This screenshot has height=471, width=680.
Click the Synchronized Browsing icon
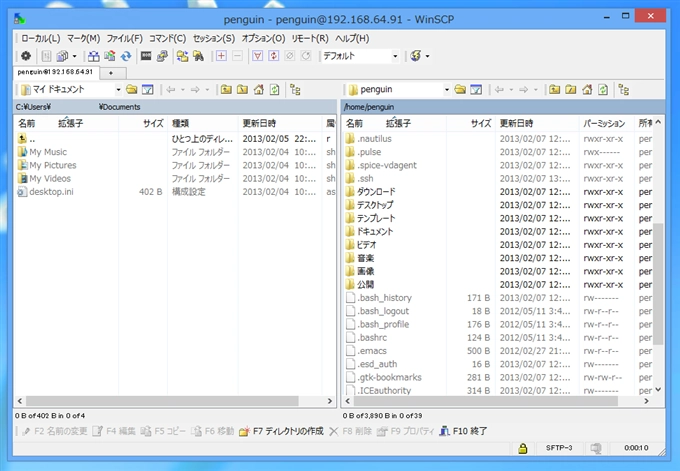[x=183, y=56]
